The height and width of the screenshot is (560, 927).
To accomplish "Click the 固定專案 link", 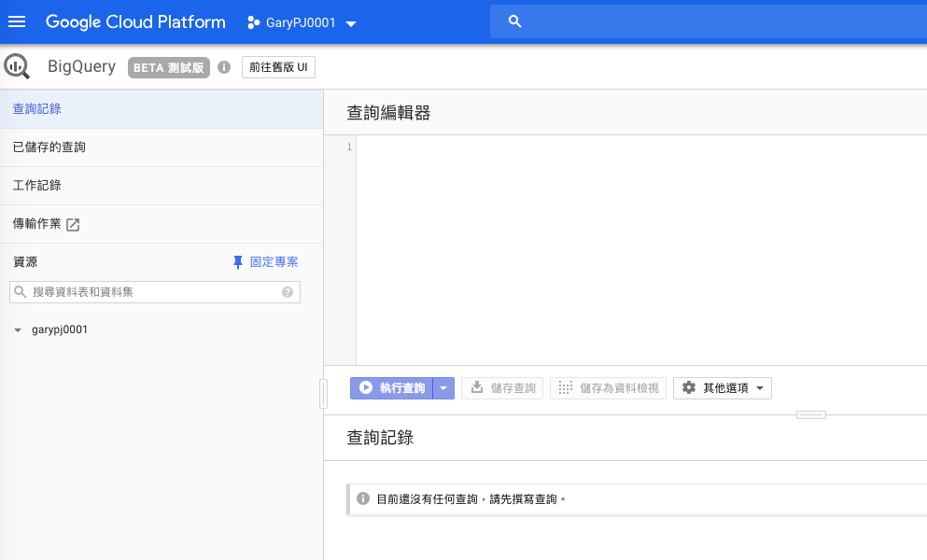I will pyautogui.click(x=274, y=262).
